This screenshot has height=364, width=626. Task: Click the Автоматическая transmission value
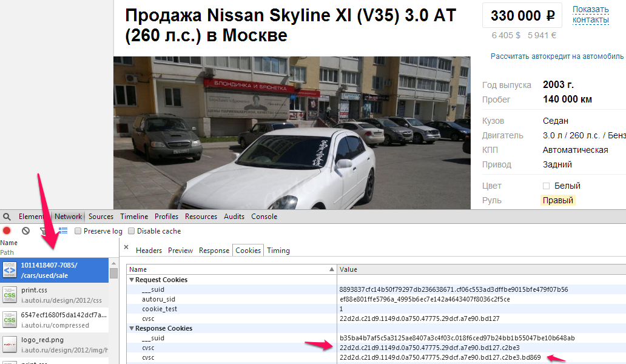pyautogui.click(x=575, y=150)
